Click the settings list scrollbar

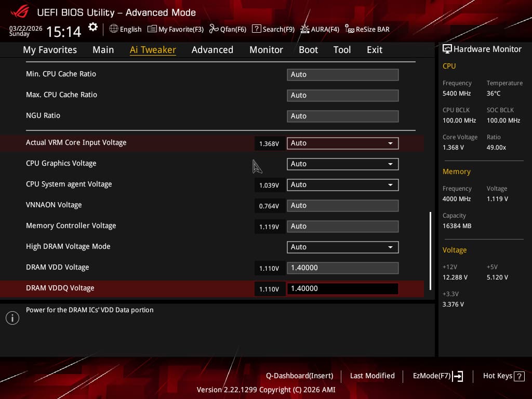(x=430, y=251)
